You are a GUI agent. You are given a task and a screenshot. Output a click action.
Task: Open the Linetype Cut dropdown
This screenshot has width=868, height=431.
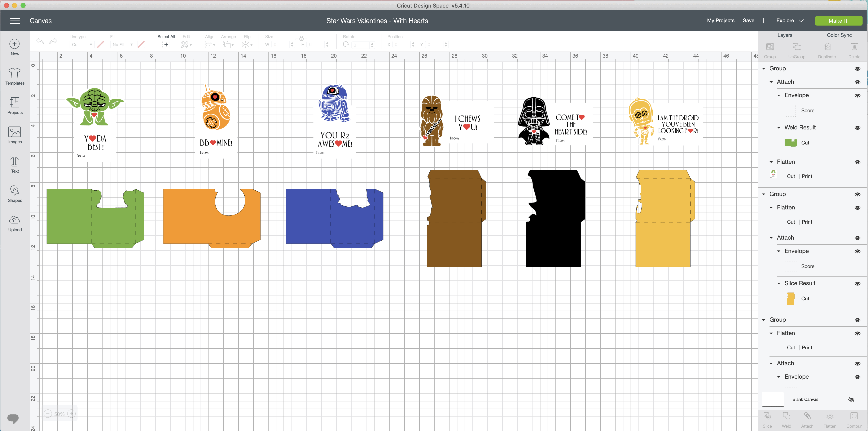pos(82,44)
